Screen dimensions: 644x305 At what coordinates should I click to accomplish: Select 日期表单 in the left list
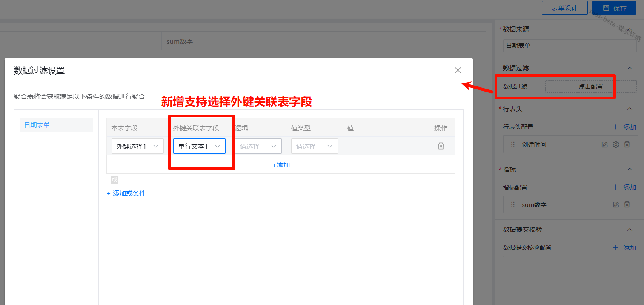[x=56, y=125]
